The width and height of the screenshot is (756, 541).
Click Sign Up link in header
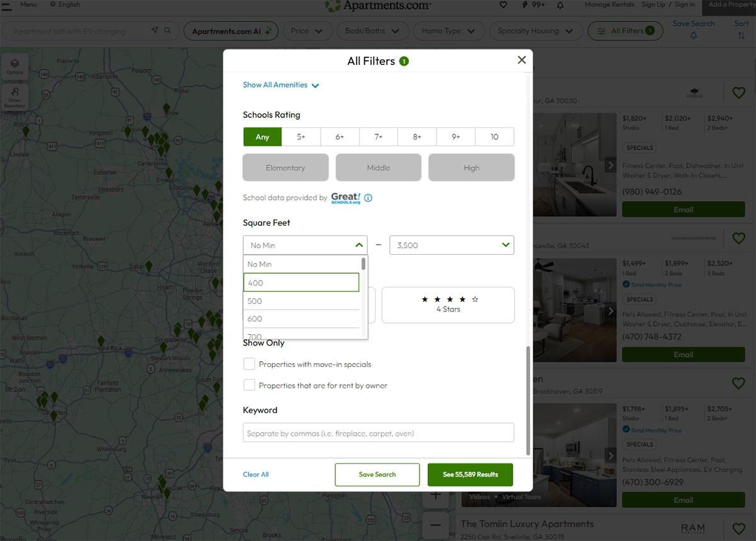pyautogui.click(x=653, y=4)
